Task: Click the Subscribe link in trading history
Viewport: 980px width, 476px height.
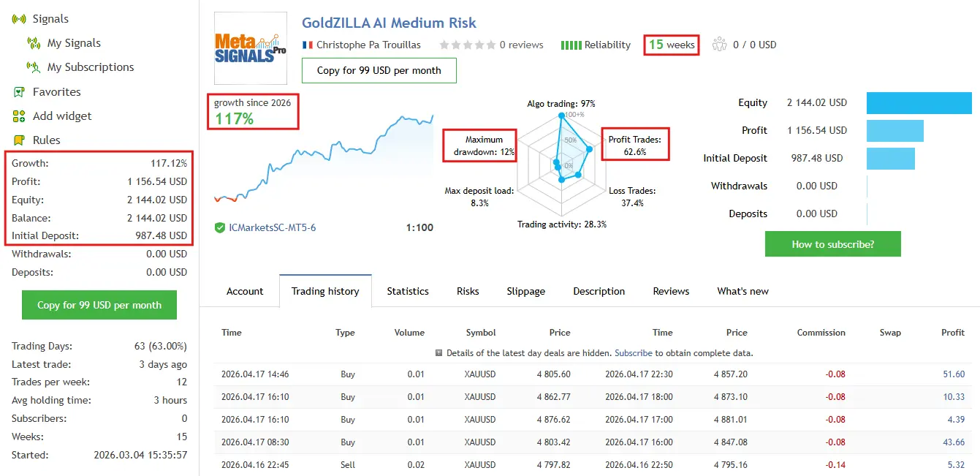Action: coord(633,353)
